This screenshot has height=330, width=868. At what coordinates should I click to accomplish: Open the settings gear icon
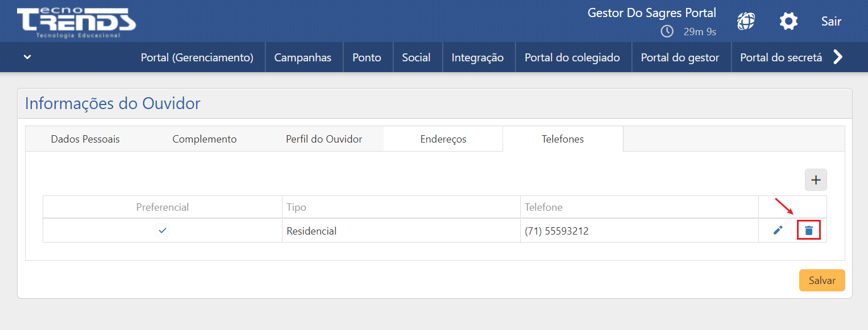click(x=788, y=22)
